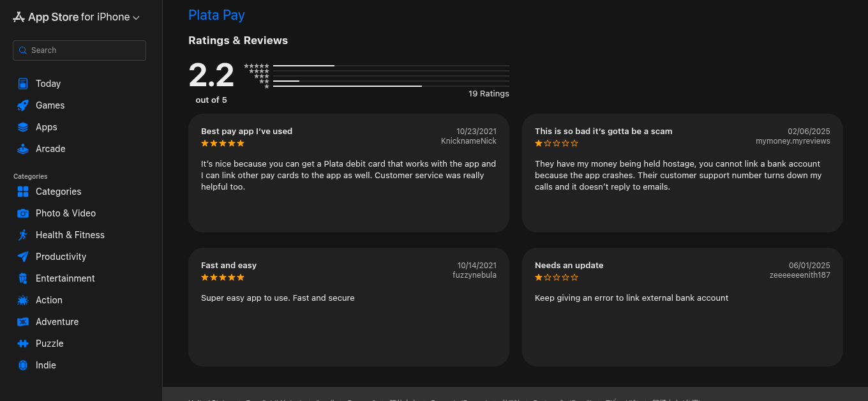The height and width of the screenshot is (401, 868).
Task: Open the Plata Pay app link
Action: coord(216,15)
